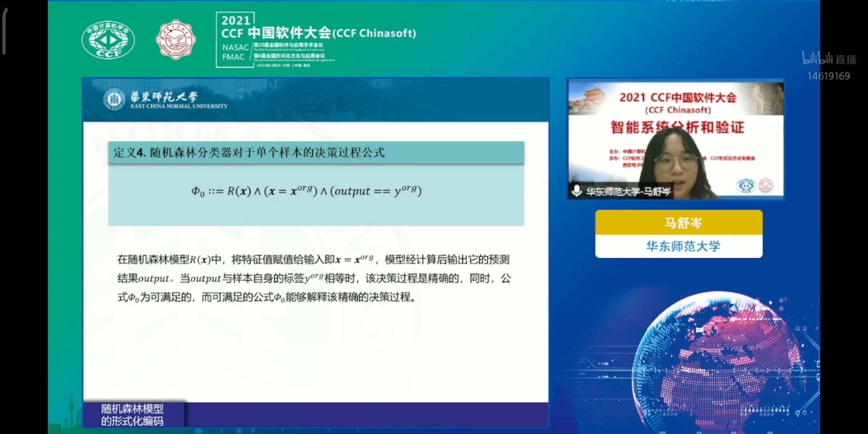This screenshot has height=434, width=868.
Task: Click the East China Normal University logo
Action: 115,99
